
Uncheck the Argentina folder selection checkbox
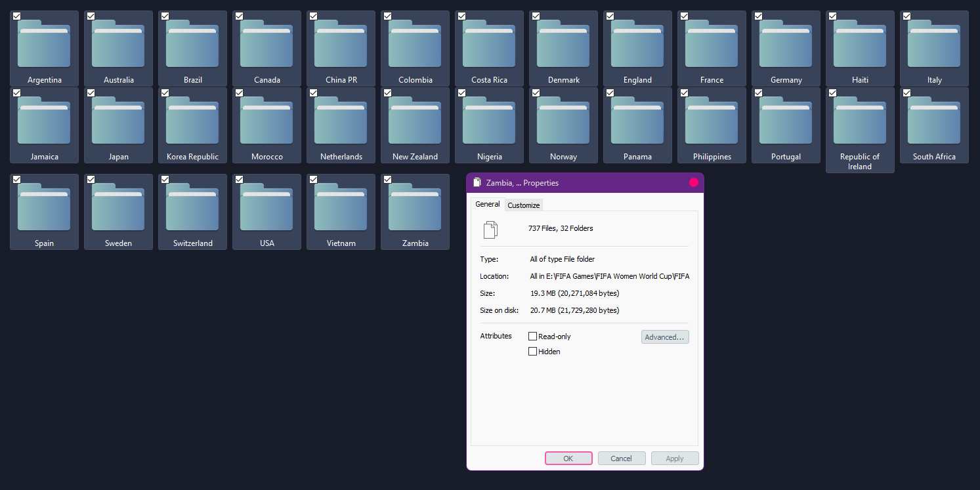pyautogui.click(x=16, y=16)
